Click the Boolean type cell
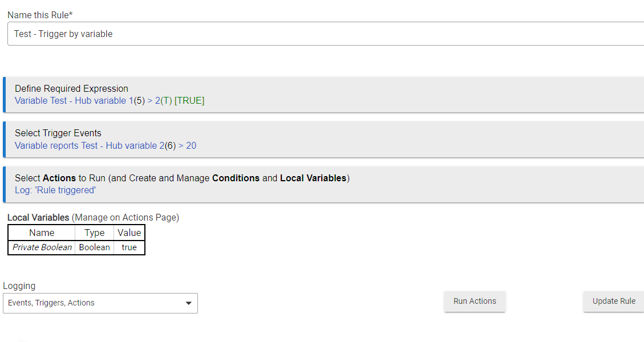The height and width of the screenshot is (342, 644). tap(95, 247)
